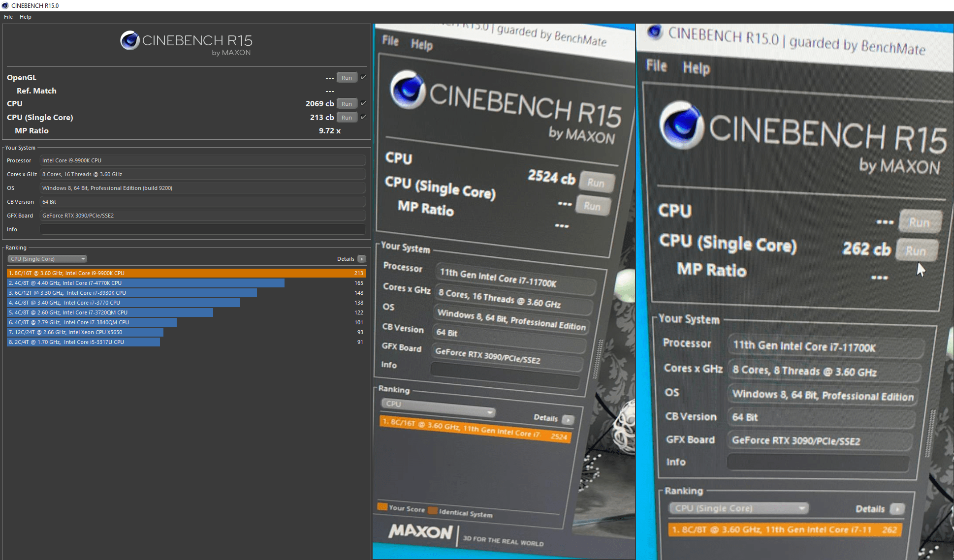
Task: Open the CPU ranking dropdown in middle photo
Action: [438, 407]
